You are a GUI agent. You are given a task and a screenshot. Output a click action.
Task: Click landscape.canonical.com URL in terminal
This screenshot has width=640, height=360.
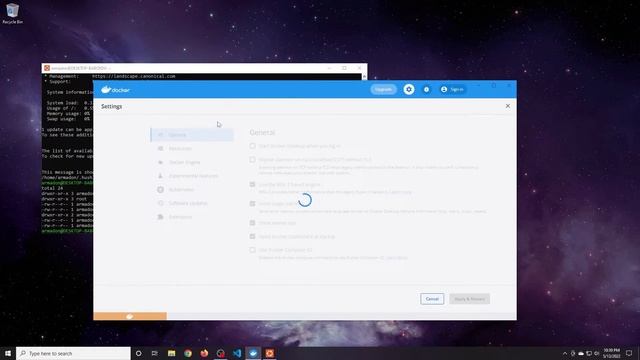click(x=133, y=76)
